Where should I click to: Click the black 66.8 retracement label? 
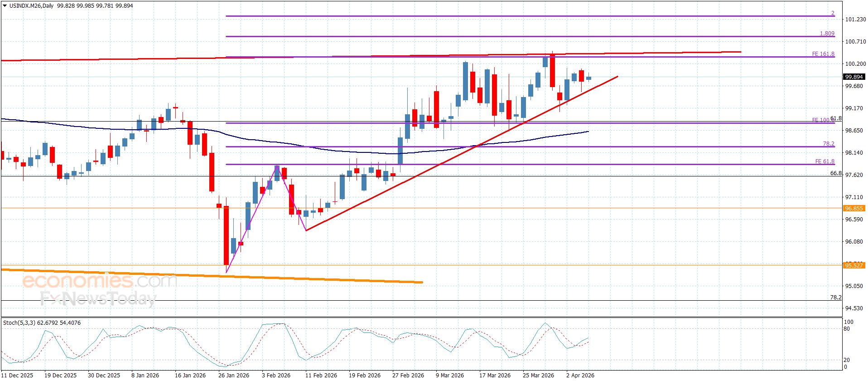tap(835, 173)
